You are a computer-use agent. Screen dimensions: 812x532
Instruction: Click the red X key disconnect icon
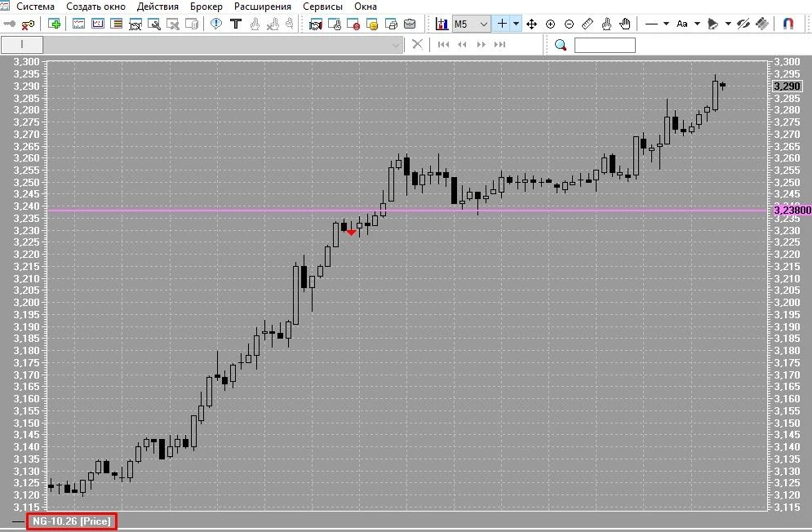tap(29, 24)
